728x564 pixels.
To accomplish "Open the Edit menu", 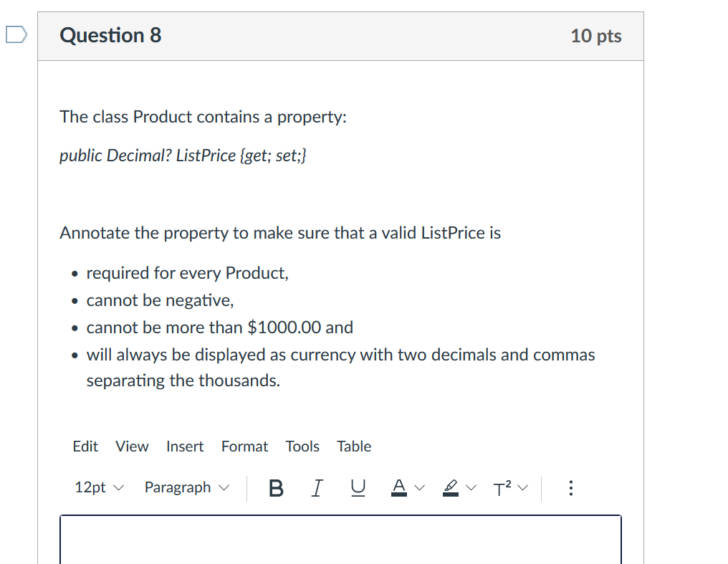I will [85, 446].
